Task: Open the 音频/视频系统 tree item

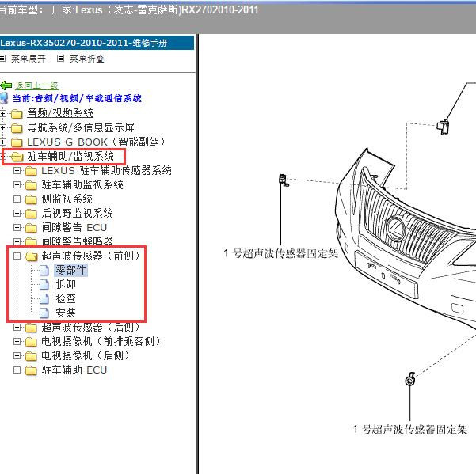Action: pyautogui.click(x=60, y=113)
